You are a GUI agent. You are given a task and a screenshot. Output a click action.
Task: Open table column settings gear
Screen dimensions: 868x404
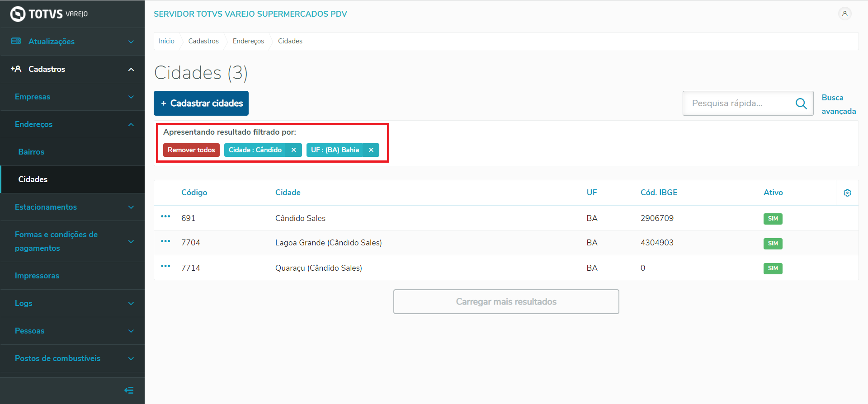pos(847,193)
